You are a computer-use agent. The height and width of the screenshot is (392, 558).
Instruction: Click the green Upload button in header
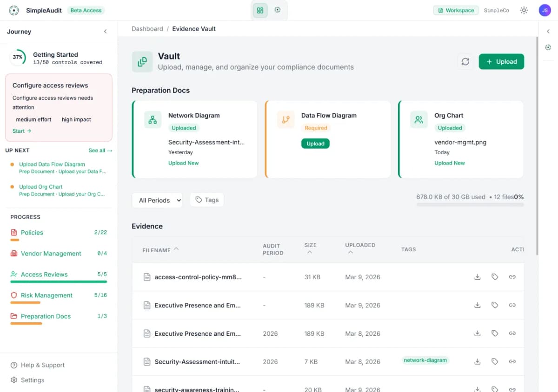tap(501, 62)
